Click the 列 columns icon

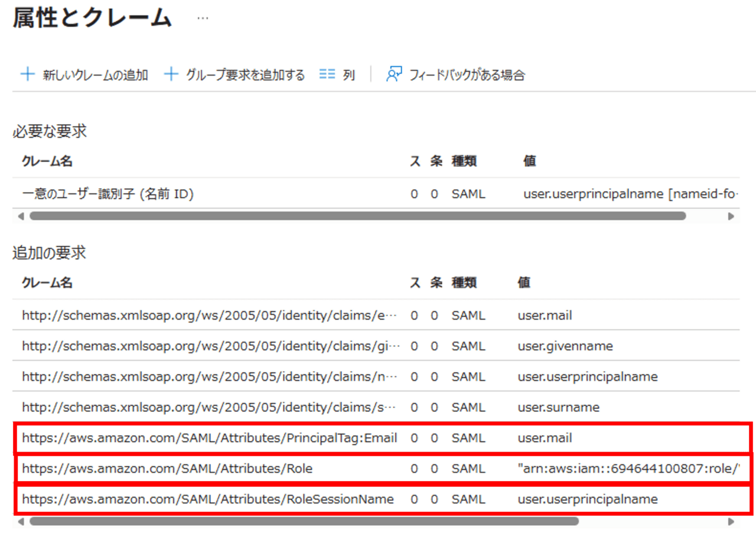(327, 74)
